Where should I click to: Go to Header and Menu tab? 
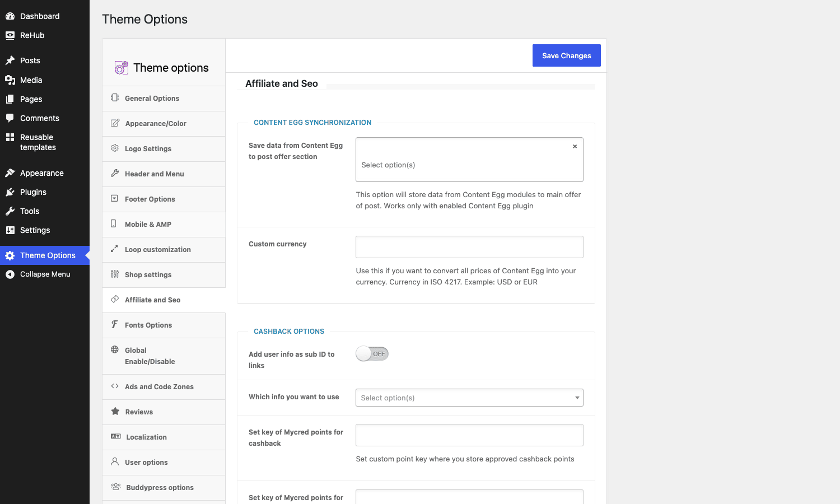(164, 174)
